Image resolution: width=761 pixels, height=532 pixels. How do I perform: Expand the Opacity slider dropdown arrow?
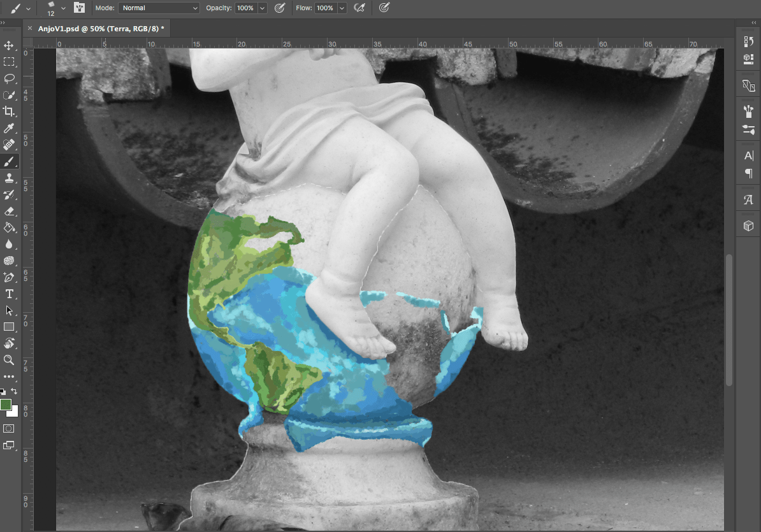click(262, 8)
